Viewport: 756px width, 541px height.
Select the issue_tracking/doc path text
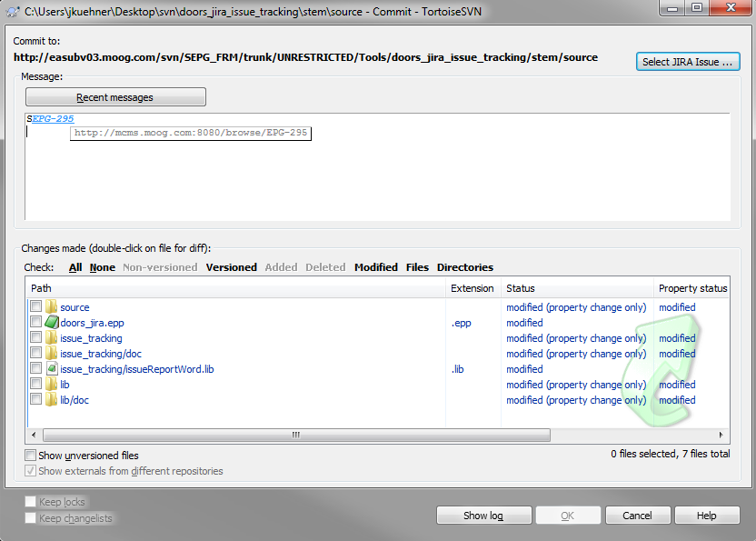pyautogui.click(x=101, y=354)
